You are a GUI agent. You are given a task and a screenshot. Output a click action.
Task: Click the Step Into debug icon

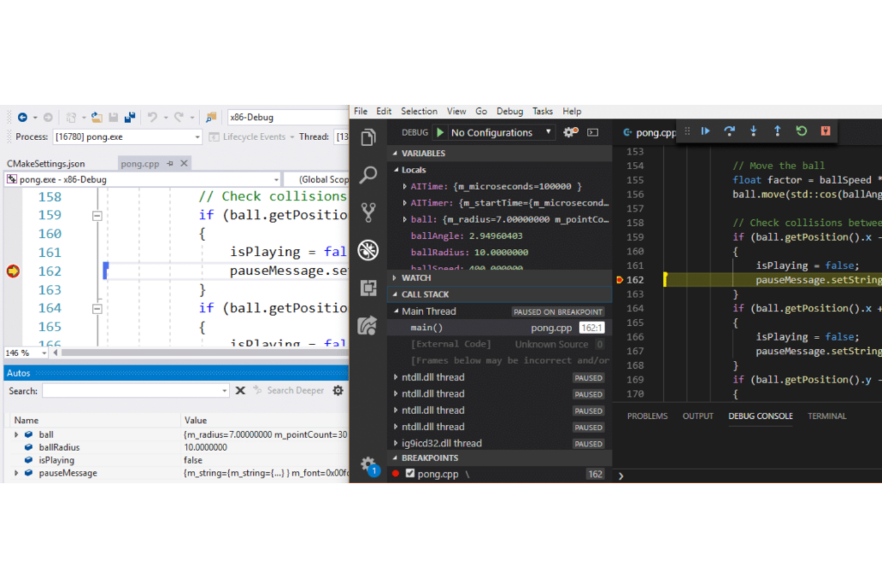coord(753,132)
